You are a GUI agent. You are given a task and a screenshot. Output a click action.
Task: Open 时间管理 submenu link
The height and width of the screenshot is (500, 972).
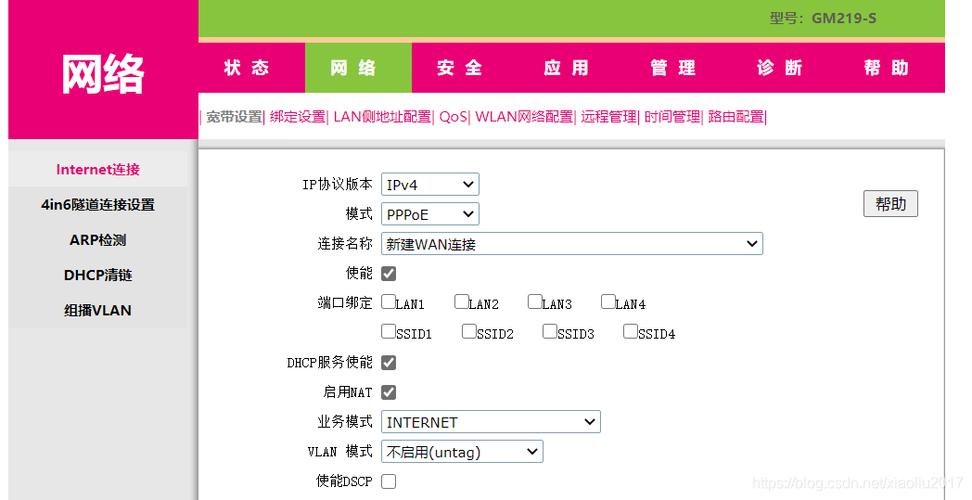click(x=672, y=116)
